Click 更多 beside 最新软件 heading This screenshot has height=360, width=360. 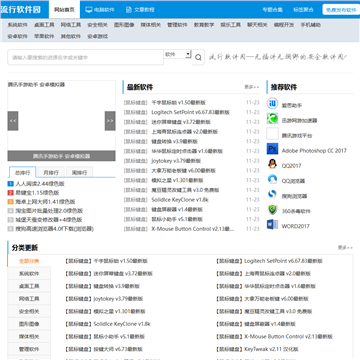pyautogui.click(x=252, y=87)
